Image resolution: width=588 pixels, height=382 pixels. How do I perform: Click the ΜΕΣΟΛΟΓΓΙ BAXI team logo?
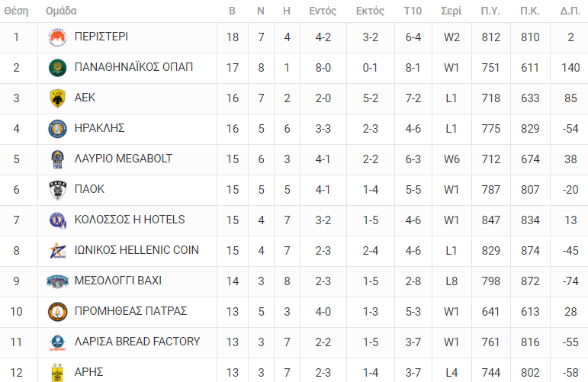(x=57, y=281)
